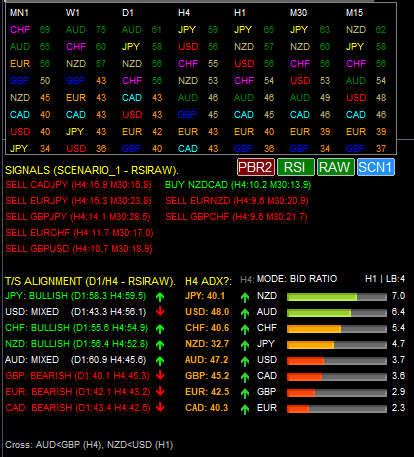Select the H4 timeframe column header

tap(184, 13)
